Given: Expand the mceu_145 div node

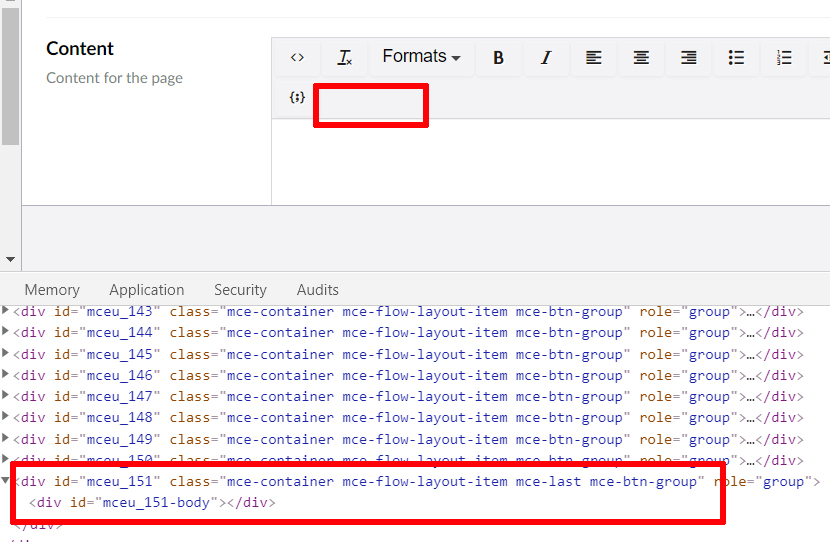Looking at the screenshot, I should [5, 353].
